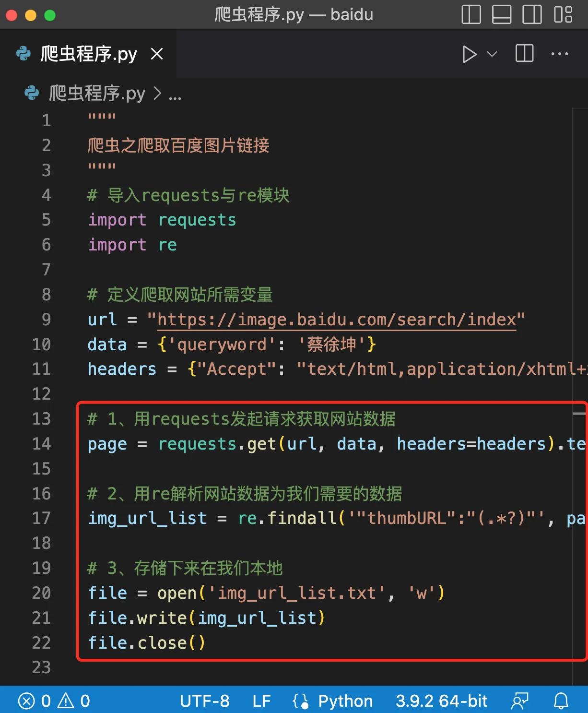Click file.close() on line 22
Viewport: 588px width, 713px height.
(147, 643)
